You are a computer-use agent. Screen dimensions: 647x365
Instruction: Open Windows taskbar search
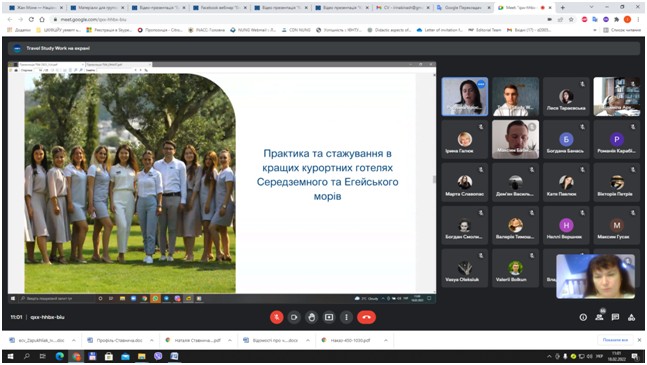tap(27, 356)
